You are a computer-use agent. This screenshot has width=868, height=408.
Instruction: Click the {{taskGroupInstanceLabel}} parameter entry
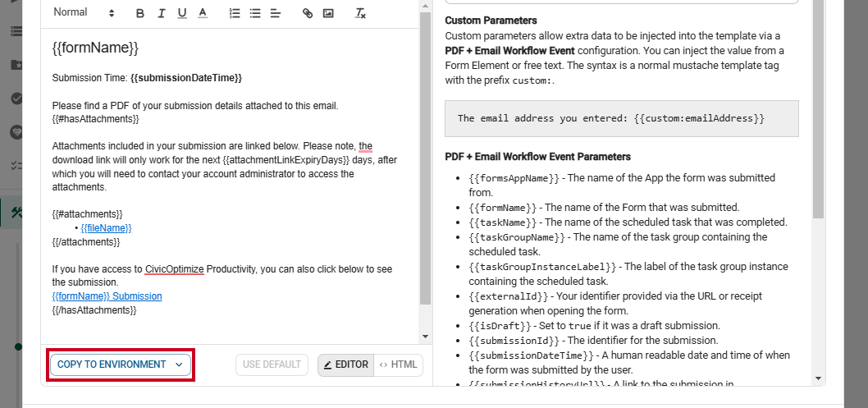pyautogui.click(x=628, y=273)
